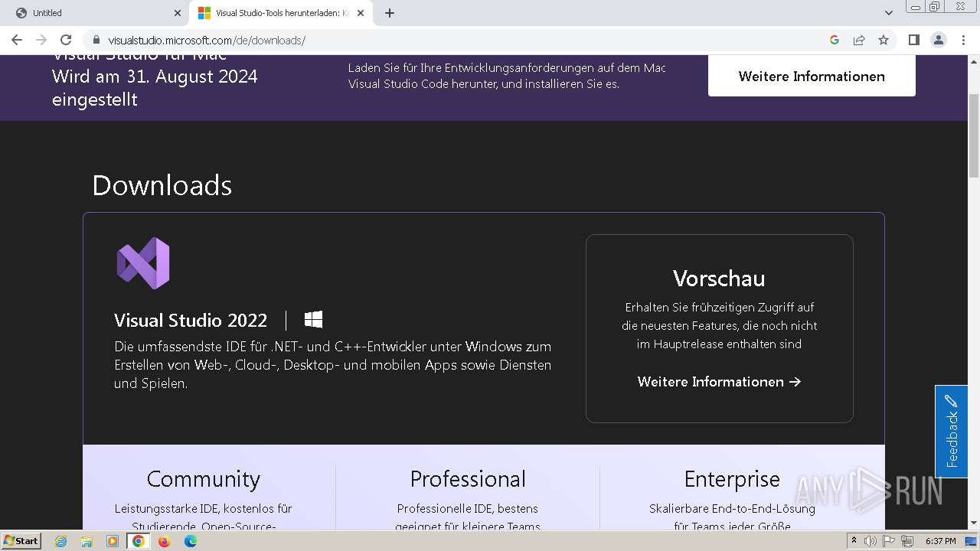This screenshot has height=551, width=980.
Task: Select the Professional edition heading
Action: [468, 479]
